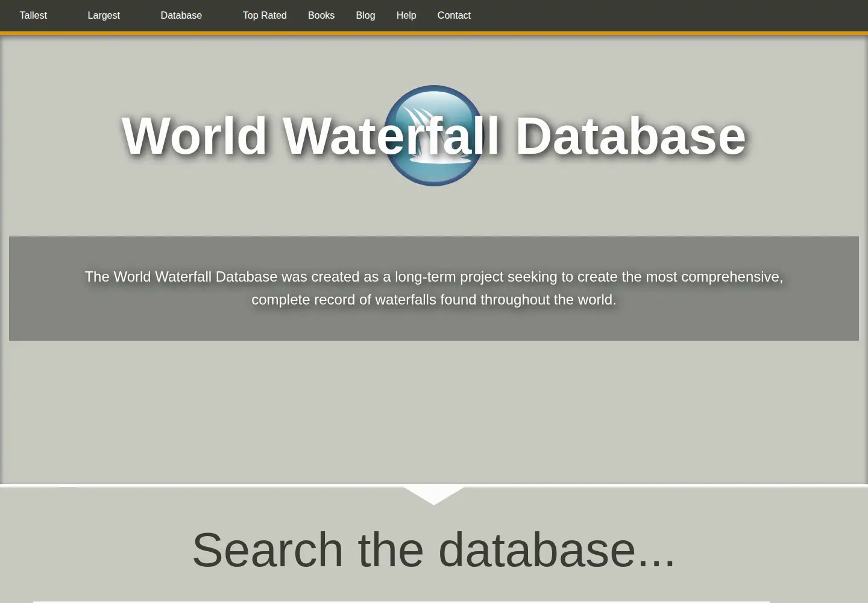Click the database description paragraph
Image resolution: width=868 pixels, height=603 pixels.
point(434,288)
